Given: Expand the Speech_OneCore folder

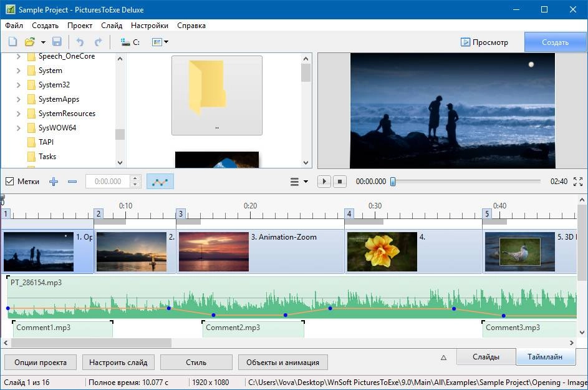Looking at the screenshot, I should (18, 56).
